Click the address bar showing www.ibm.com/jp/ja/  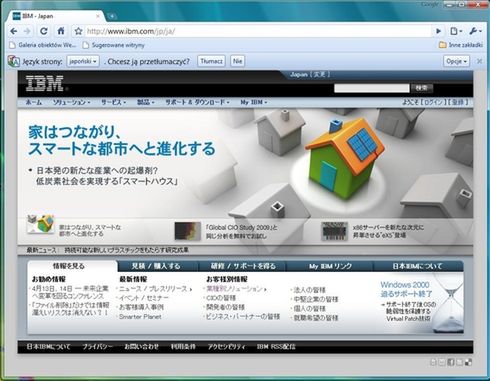tap(257, 31)
